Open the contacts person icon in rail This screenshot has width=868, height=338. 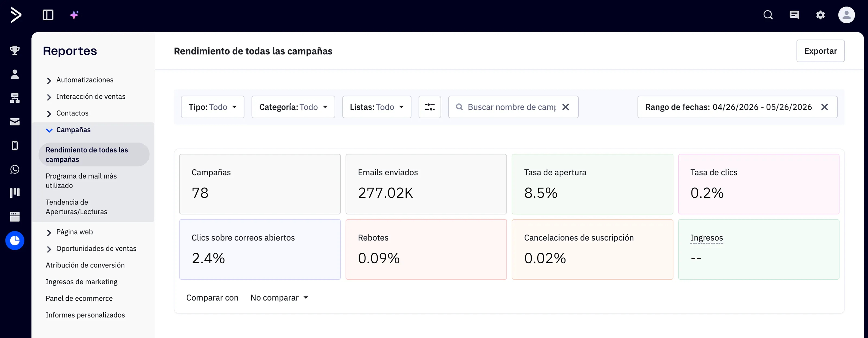(x=15, y=74)
